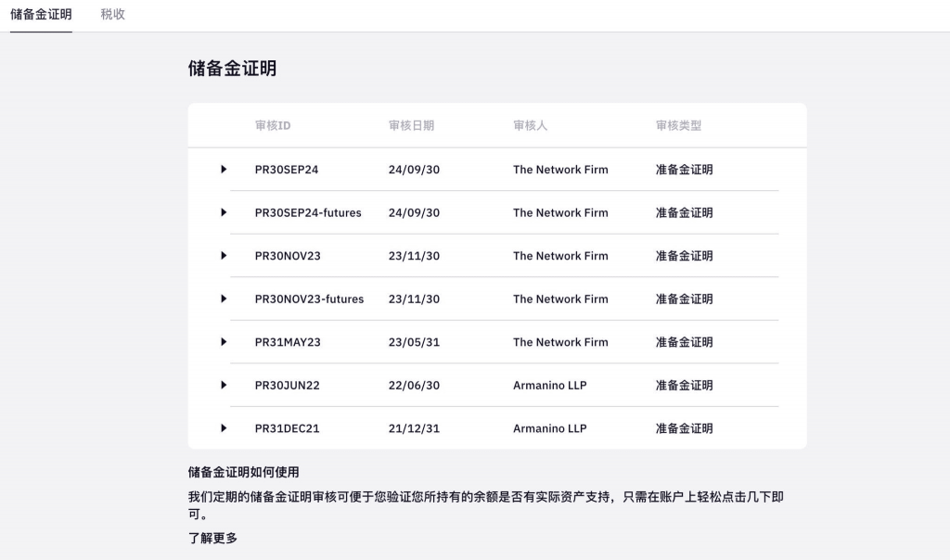Switch to the 储备金证明 tab
Viewport: 950px width, 560px height.
tap(41, 15)
